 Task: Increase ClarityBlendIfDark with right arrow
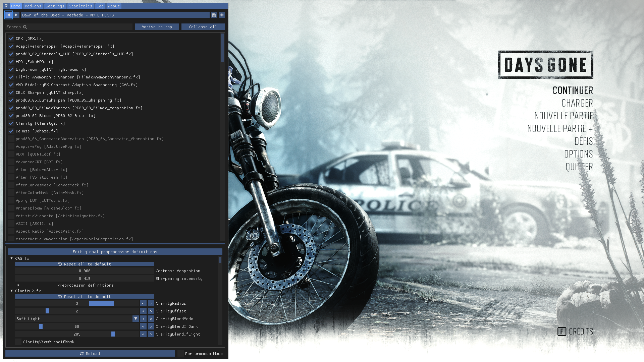pyautogui.click(x=151, y=326)
